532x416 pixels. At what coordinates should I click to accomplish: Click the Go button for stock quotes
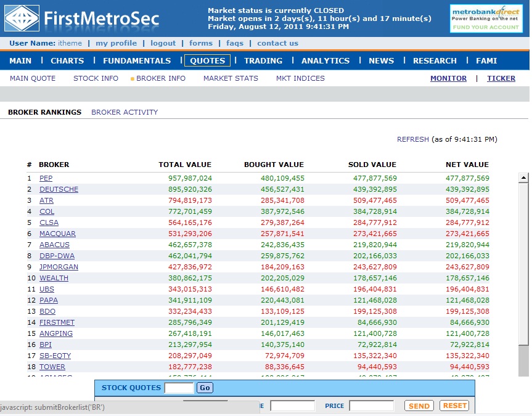205,388
